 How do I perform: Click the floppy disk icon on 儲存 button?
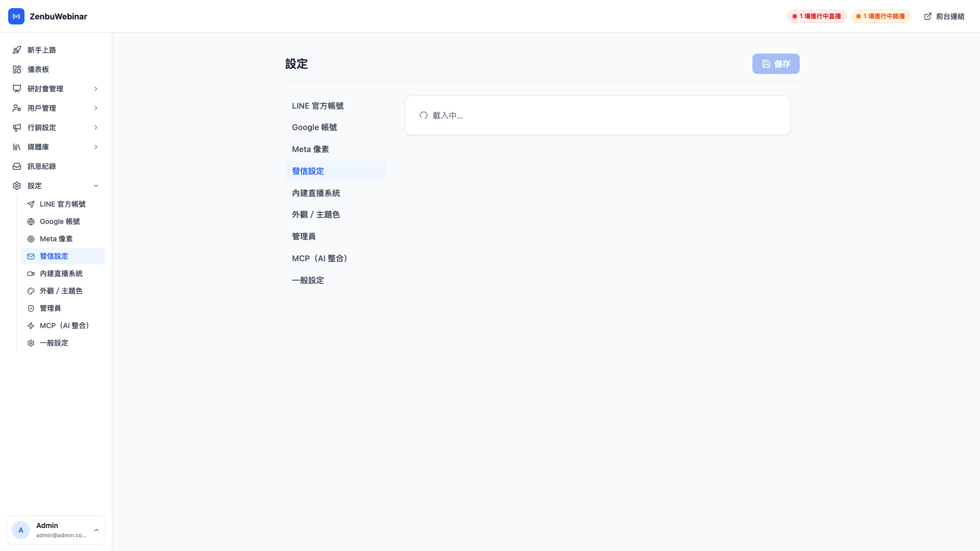click(766, 64)
